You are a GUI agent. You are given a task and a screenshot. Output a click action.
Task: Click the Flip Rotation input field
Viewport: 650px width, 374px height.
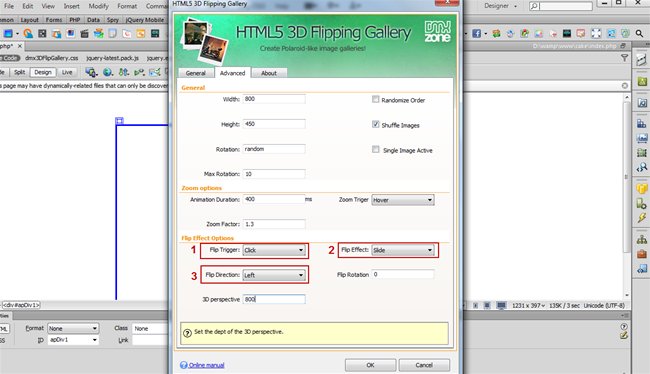click(x=403, y=274)
